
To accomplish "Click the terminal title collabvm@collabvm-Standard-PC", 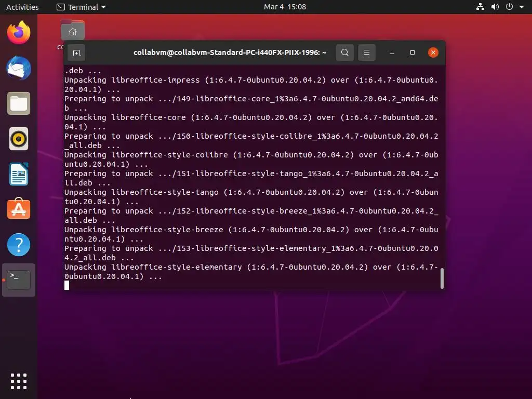I will pyautogui.click(x=230, y=52).
